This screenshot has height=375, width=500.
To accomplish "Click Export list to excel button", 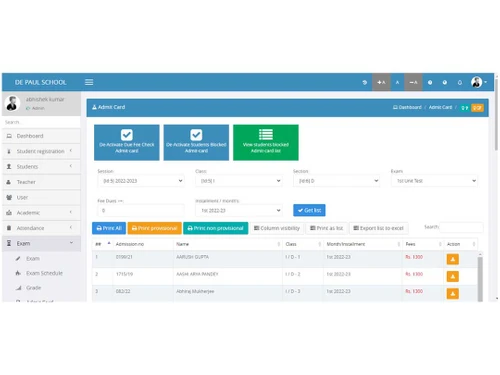I will coord(379,228).
